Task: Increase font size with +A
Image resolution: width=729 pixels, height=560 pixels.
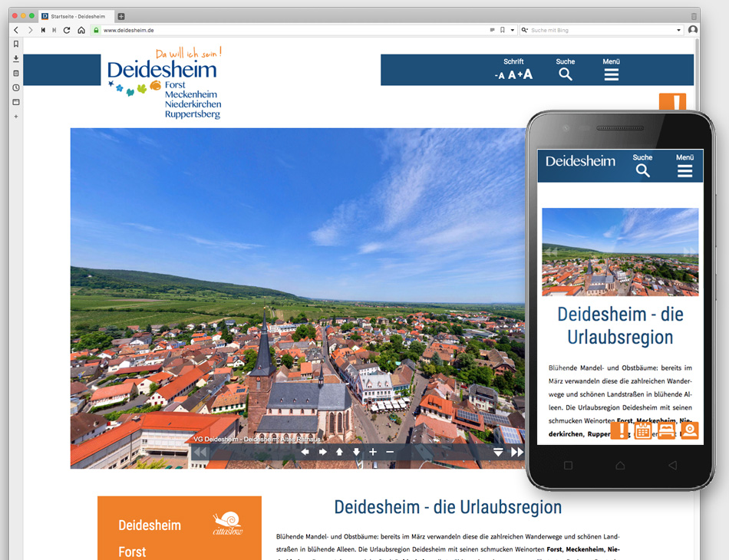Action: (x=525, y=74)
